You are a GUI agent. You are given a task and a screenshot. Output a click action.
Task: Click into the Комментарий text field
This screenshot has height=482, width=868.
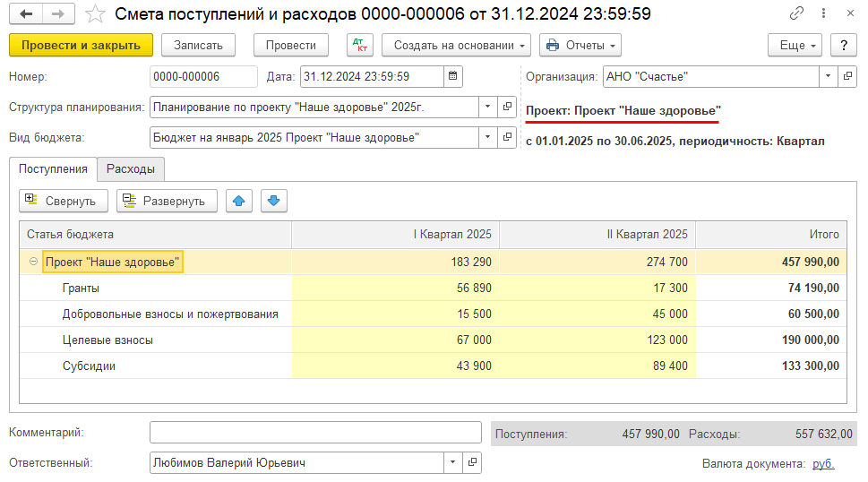tap(315, 433)
